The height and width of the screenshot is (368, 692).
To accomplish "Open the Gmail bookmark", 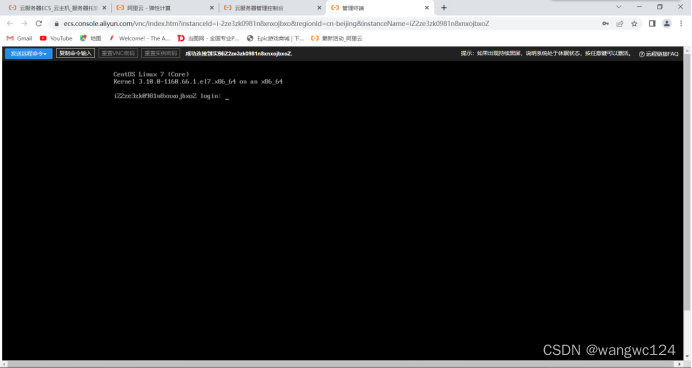I will (19, 38).
